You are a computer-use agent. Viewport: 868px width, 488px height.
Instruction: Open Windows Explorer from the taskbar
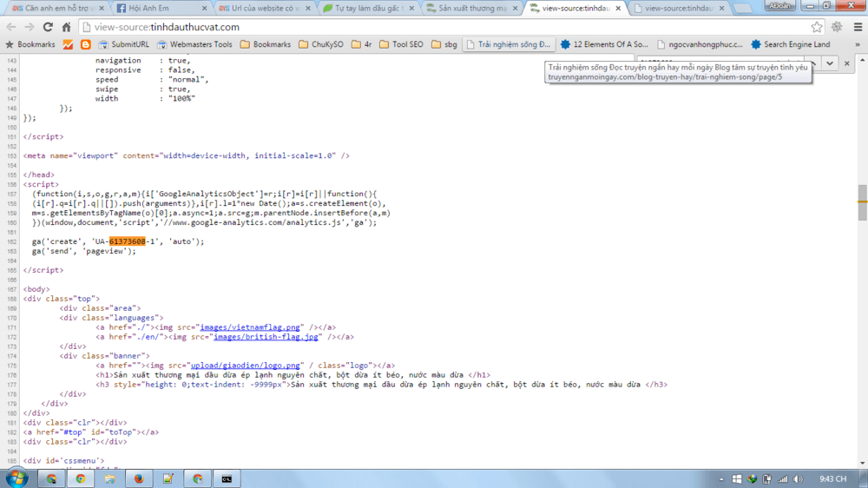click(x=109, y=478)
